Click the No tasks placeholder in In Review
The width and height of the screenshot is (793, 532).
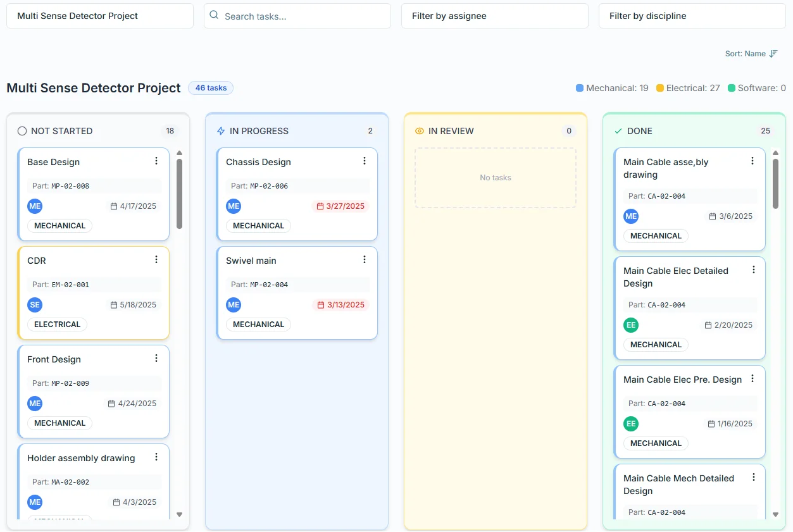496,178
